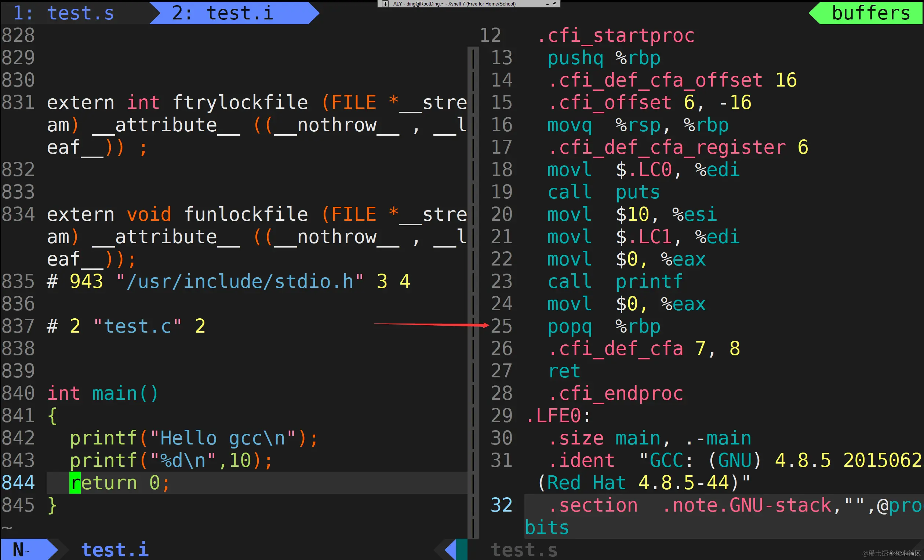Click the blue N mode indicator in statusline
Viewport: 924px width, 560px height.
point(19,550)
